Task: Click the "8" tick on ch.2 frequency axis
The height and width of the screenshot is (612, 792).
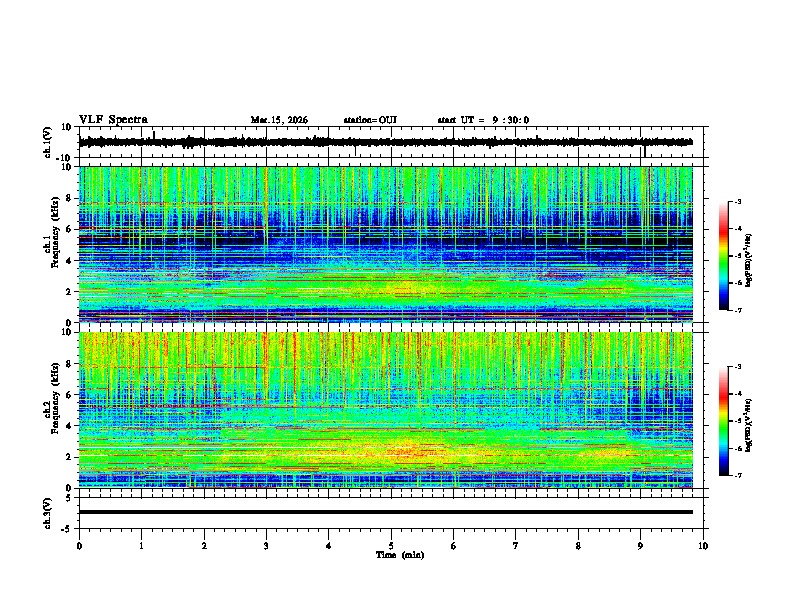Action: click(70, 364)
